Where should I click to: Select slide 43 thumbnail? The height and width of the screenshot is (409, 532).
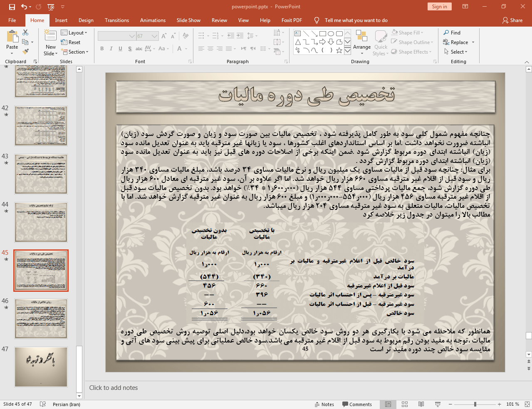tap(41, 174)
